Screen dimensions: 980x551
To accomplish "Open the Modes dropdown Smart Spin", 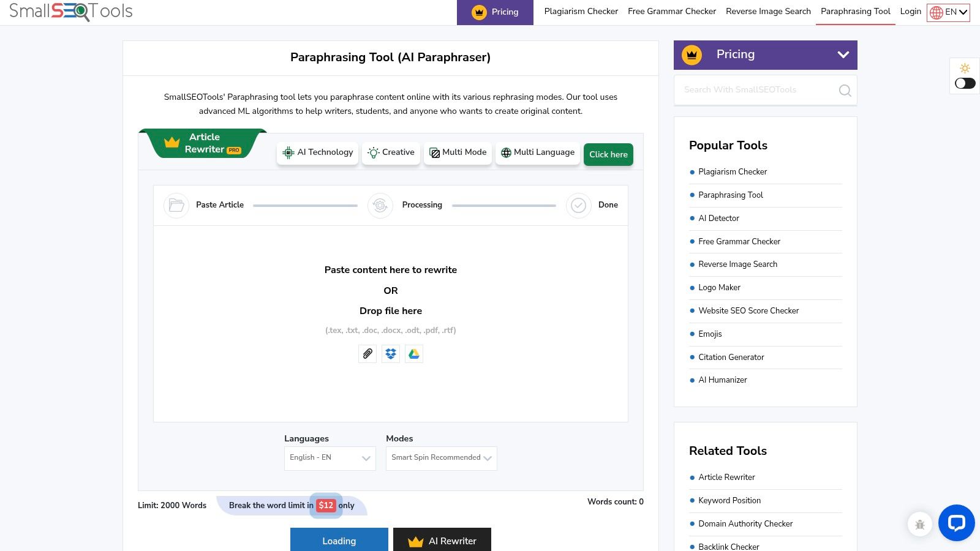I will pos(442,458).
